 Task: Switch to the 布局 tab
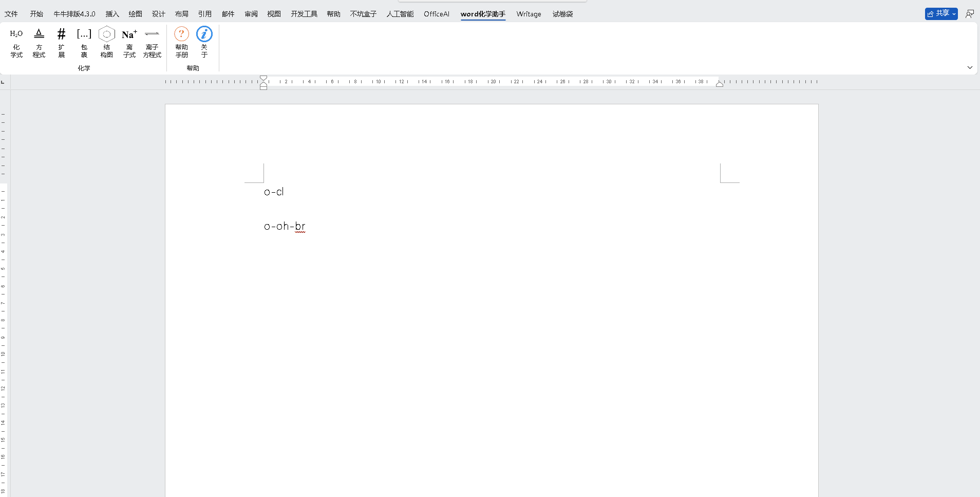182,14
